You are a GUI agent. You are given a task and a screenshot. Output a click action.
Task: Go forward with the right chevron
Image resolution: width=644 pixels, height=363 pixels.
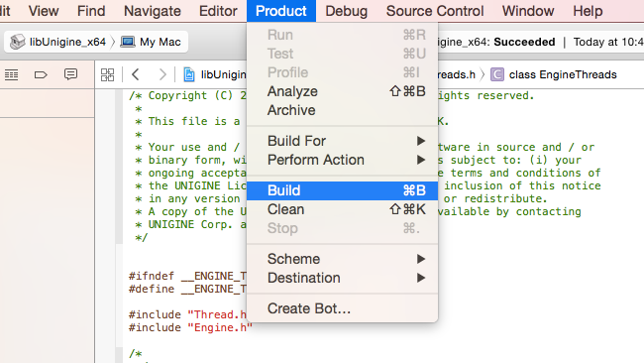pyautogui.click(x=162, y=74)
